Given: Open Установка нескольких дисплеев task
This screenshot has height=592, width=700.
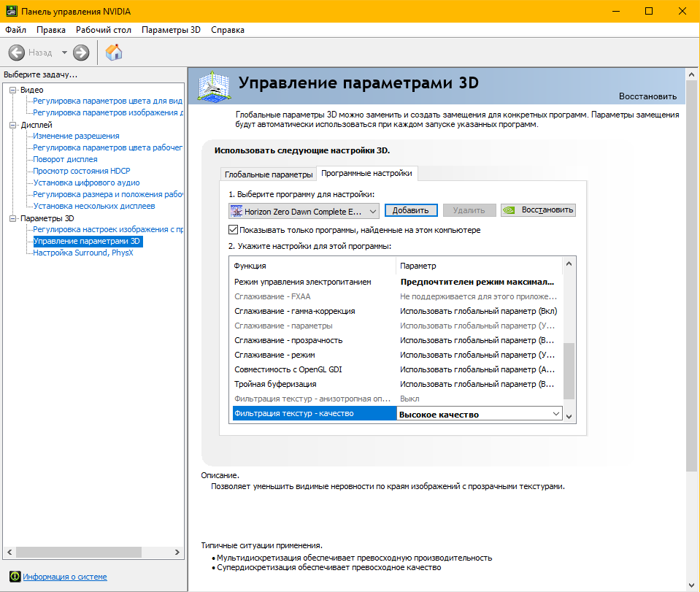Looking at the screenshot, I should point(93,207).
